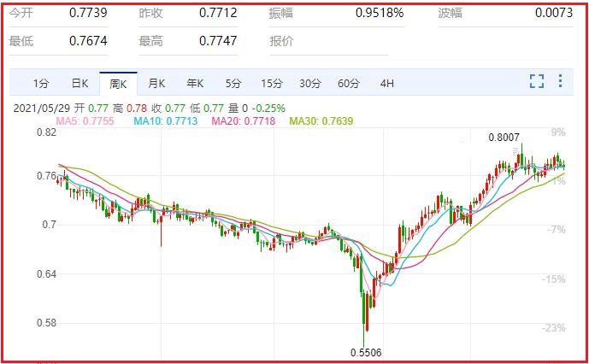Switch to the 1分 chart tab

point(41,84)
